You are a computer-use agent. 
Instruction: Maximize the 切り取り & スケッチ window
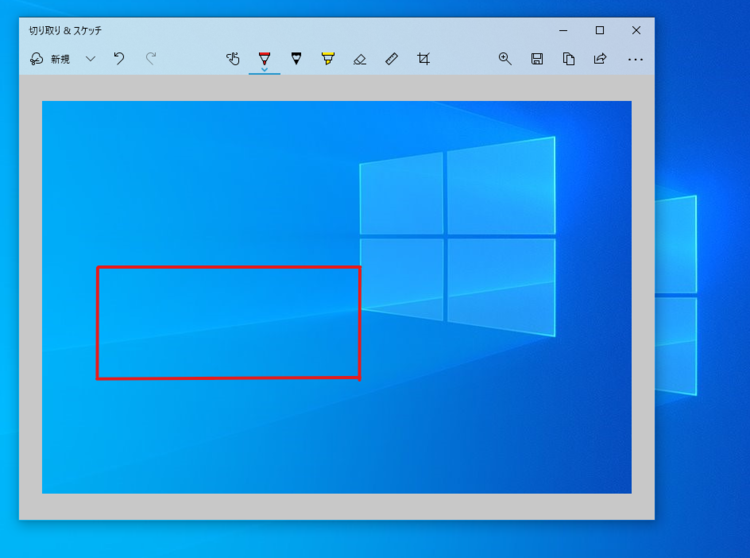[x=600, y=30]
